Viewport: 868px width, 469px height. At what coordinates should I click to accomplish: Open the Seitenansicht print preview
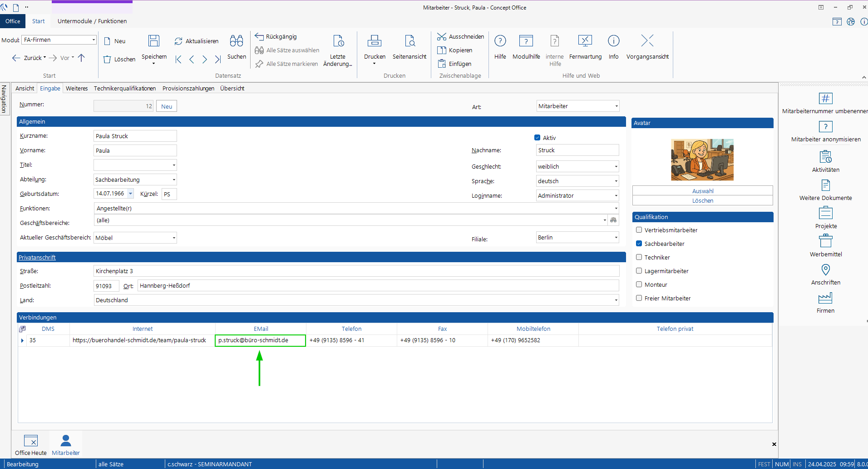pyautogui.click(x=409, y=41)
